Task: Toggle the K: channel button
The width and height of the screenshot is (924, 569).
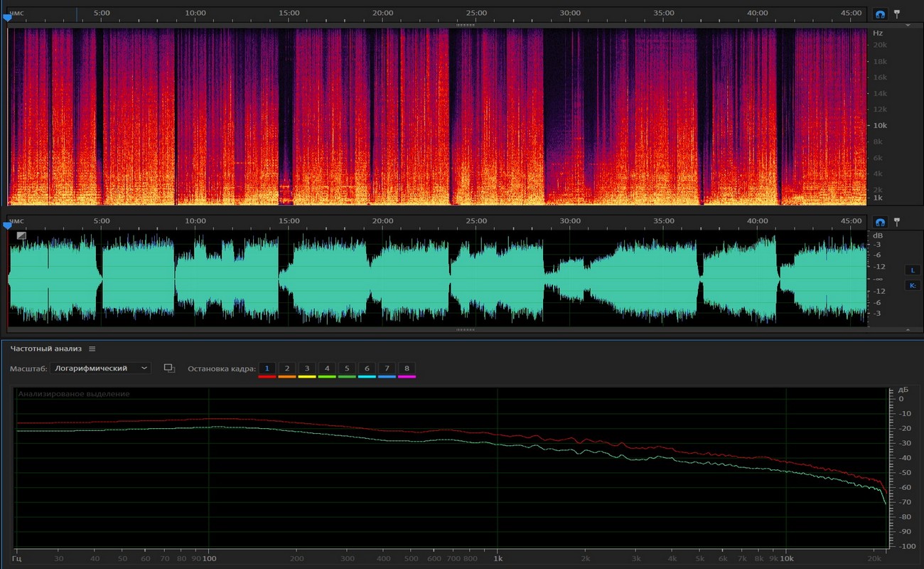Action: [x=912, y=285]
